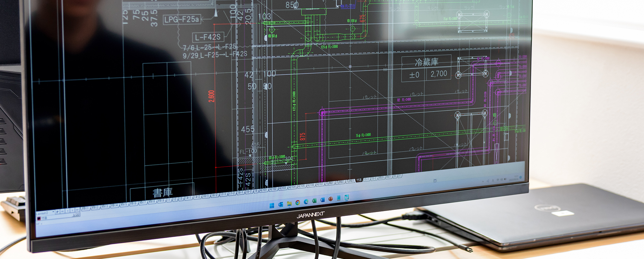This screenshot has width=644, height=259.
Task: Go to the last layer tab page
Action: coord(77,209)
